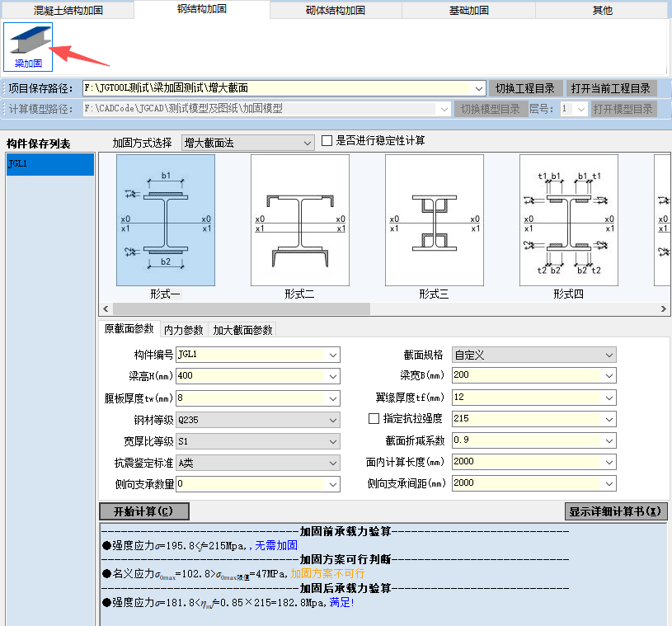This screenshot has width=672, height=626.
Task: Click the diagram list's right scroll arrow
Action: coord(664,308)
